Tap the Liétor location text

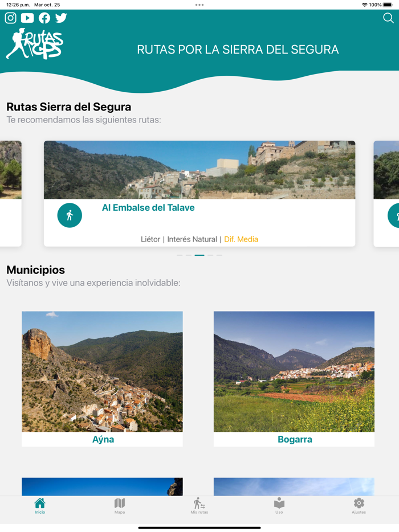[x=150, y=239]
